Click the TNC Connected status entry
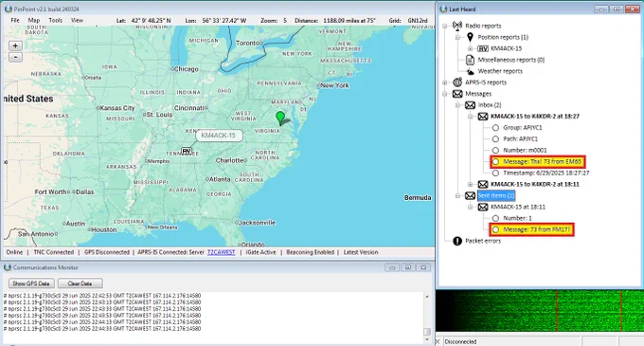Screen dimensions: 644x346 (53, 252)
